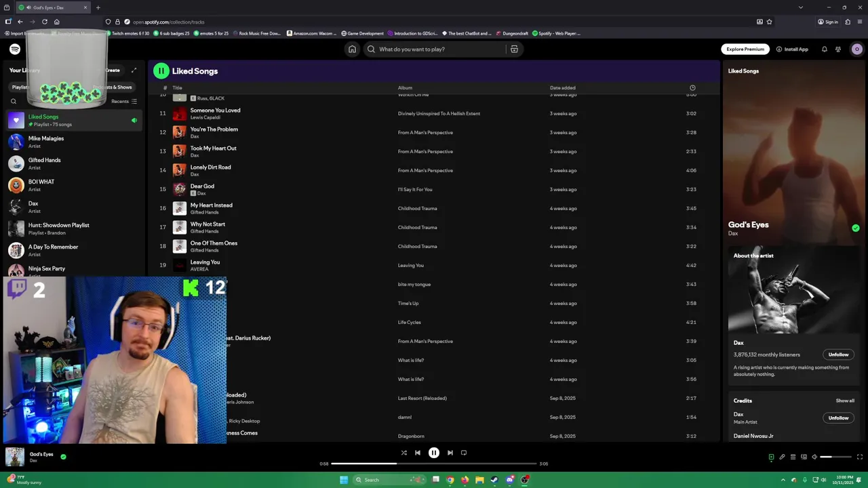Open the I'll Say It For You album link
This screenshot has height=488, width=868.
click(414, 189)
